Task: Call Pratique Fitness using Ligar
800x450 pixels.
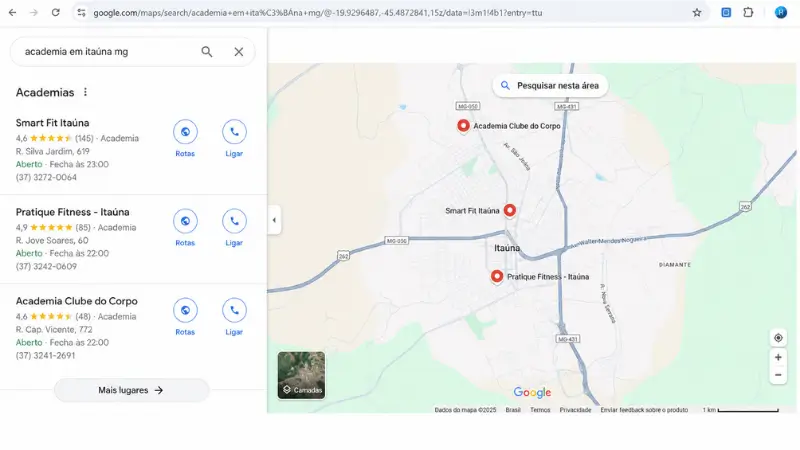Action: tap(234, 228)
